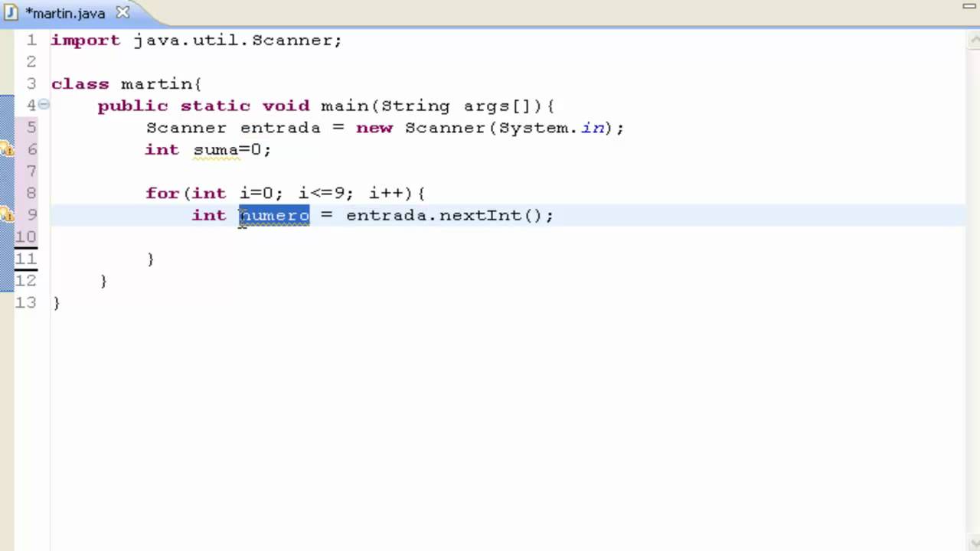Click line number 10 in the ruler
This screenshot has height=551, width=980.
(25, 237)
